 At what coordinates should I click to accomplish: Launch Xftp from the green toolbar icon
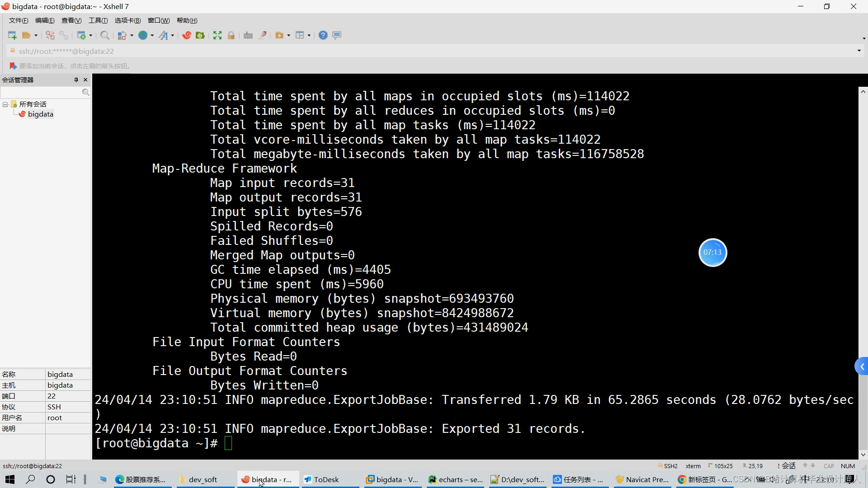point(200,35)
